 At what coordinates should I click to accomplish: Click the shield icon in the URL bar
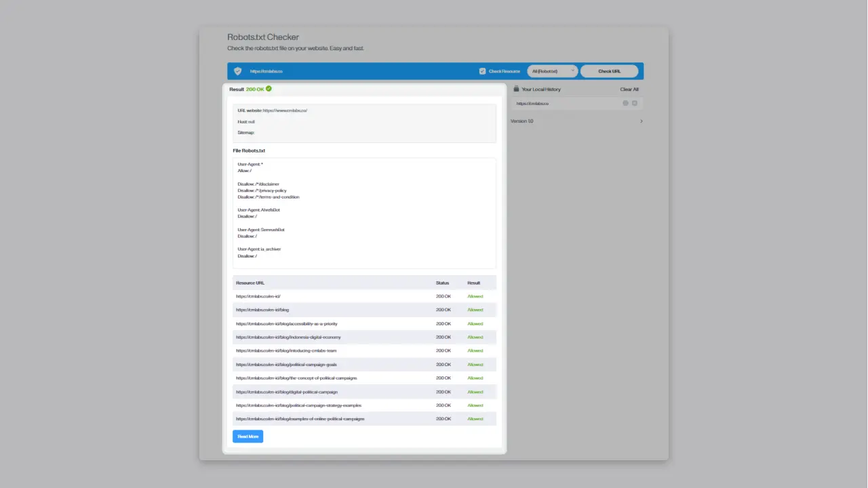coord(237,71)
